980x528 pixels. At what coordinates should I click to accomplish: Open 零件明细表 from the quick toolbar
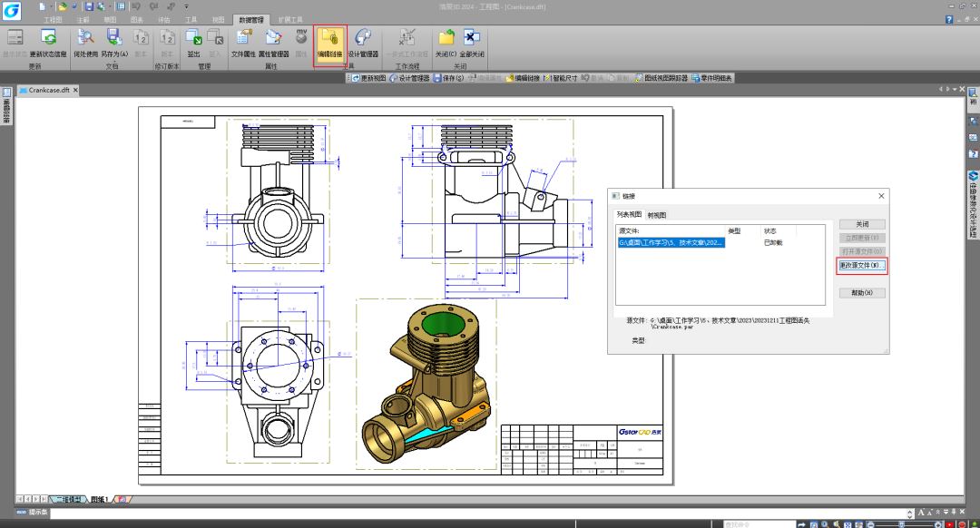point(711,78)
